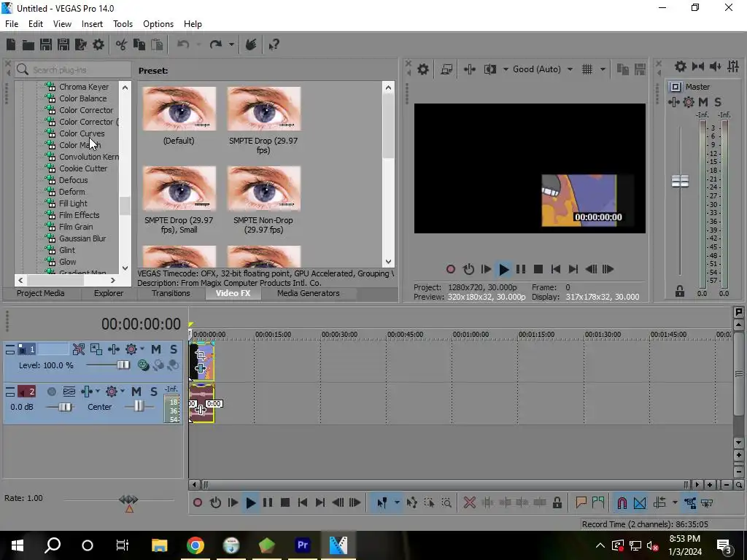This screenshot has height=560, width=747.
Task: Open event pan/crop on video clip
Action: click(x=201, y=355)
